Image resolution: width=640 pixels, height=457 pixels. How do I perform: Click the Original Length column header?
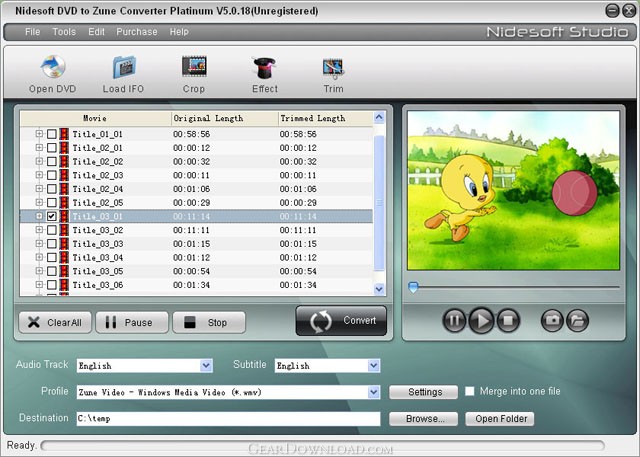click(224, 118)
